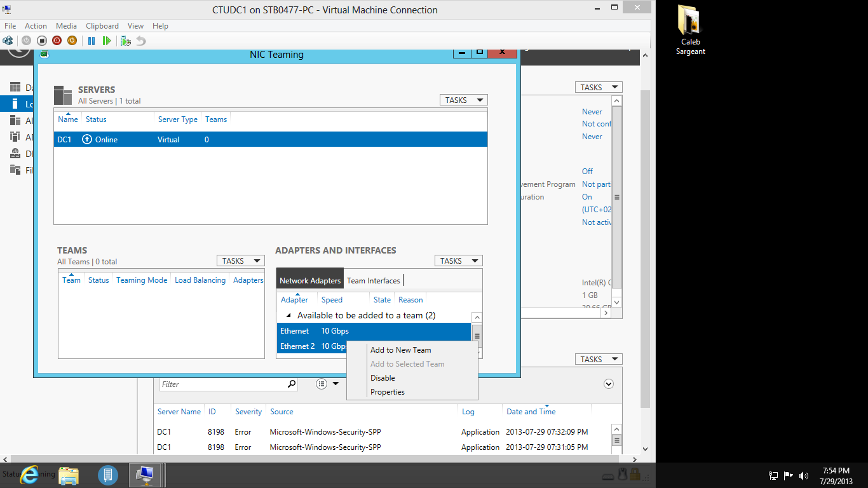Click the date and time on the taskbar
The image size is (868, 488).
pyautogui.click(x=836, y=476)
